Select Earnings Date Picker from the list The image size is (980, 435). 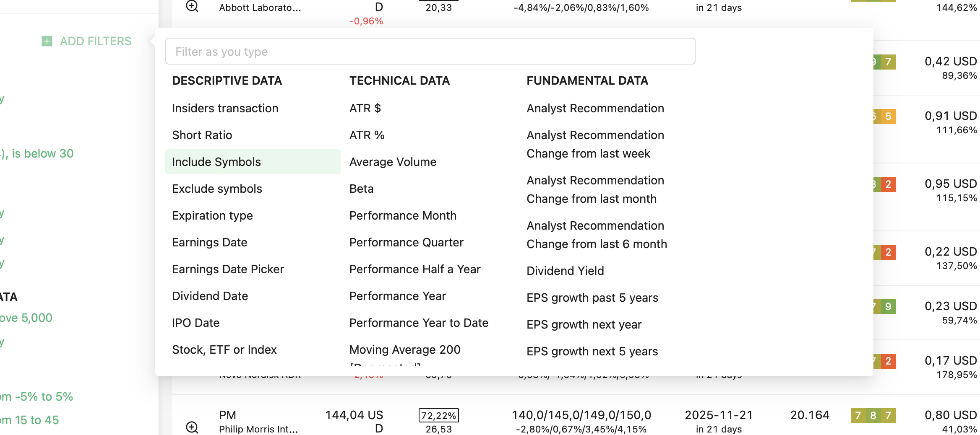click(x=228, y=269)
